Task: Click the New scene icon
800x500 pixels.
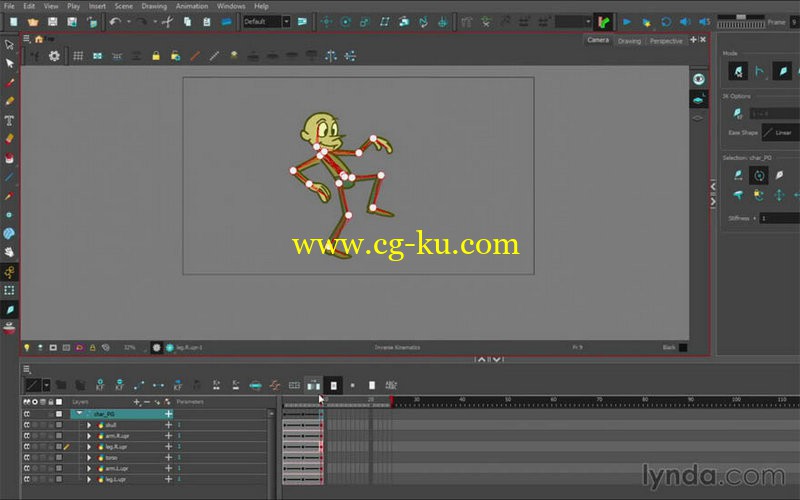Action: [14, 22]
